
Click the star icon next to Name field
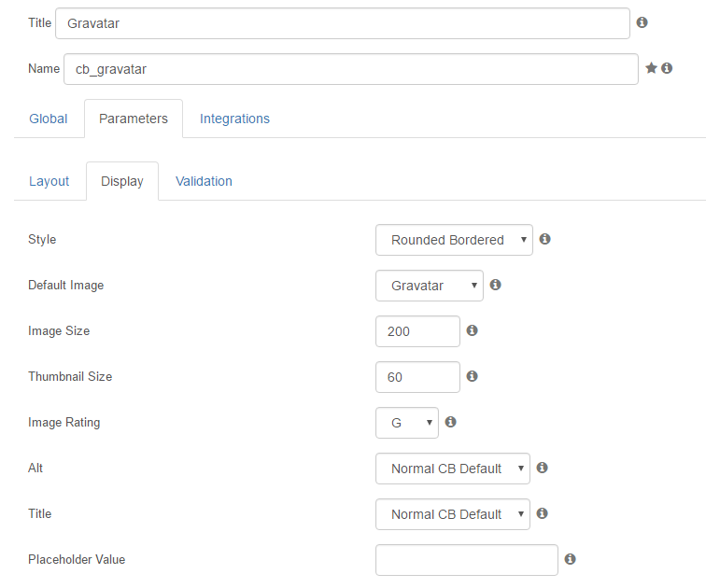[651, 68]
